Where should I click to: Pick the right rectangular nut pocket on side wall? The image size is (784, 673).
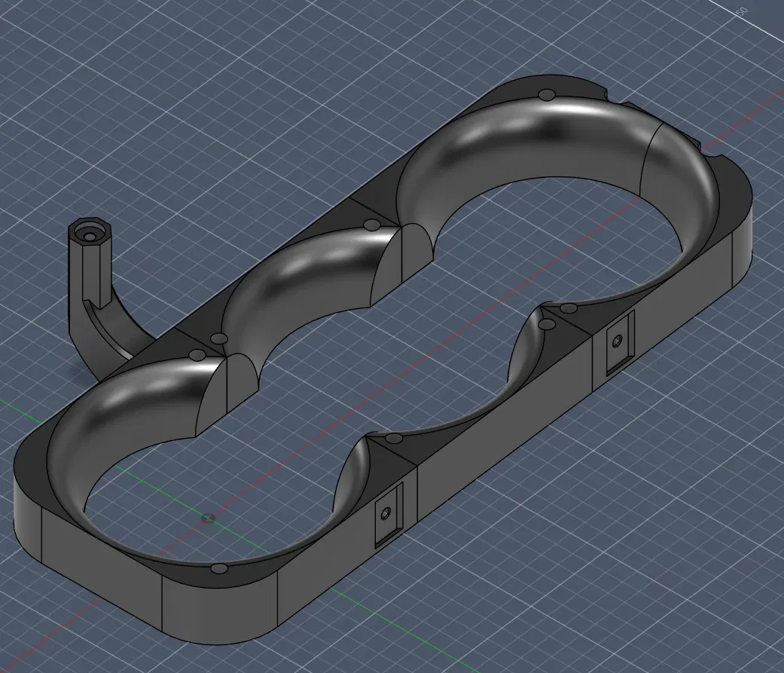point(620,341)
